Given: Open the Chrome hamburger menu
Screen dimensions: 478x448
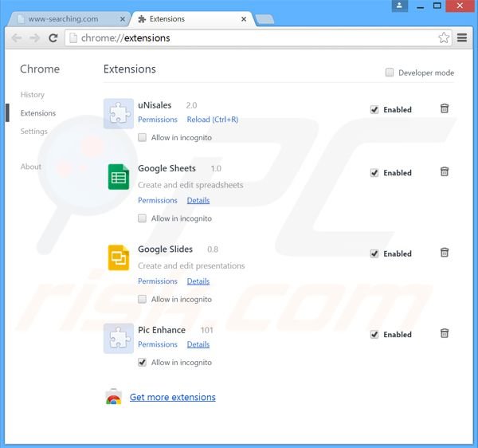Looking at the screenshot, I should coord(463,37).
